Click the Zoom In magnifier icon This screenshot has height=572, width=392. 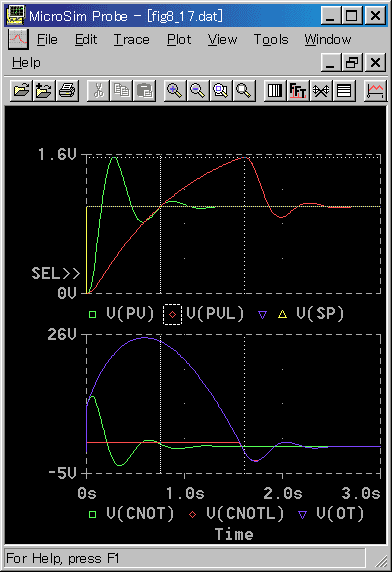[175, 90]
